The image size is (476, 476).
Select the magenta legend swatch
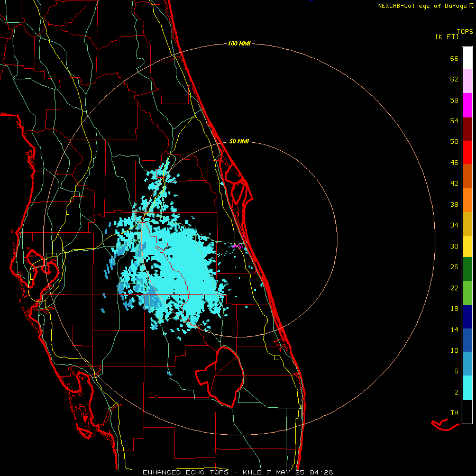[467, 105]
